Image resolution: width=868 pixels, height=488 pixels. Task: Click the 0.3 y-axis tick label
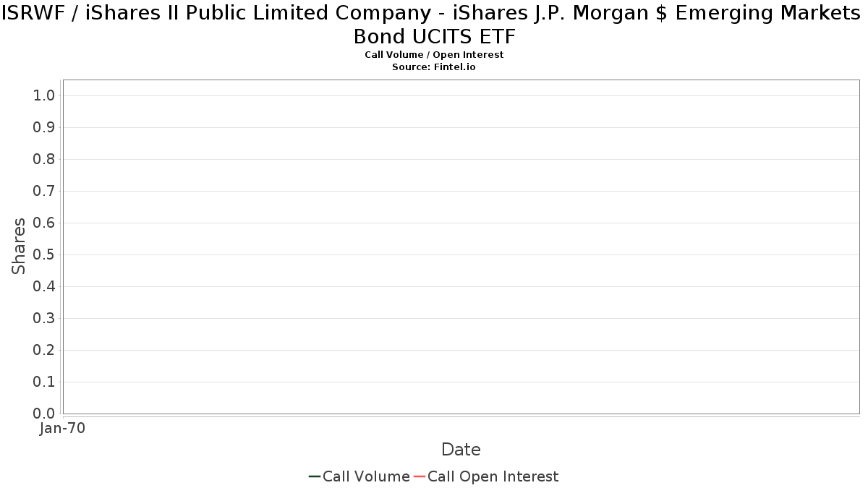(x=44, y=318)
